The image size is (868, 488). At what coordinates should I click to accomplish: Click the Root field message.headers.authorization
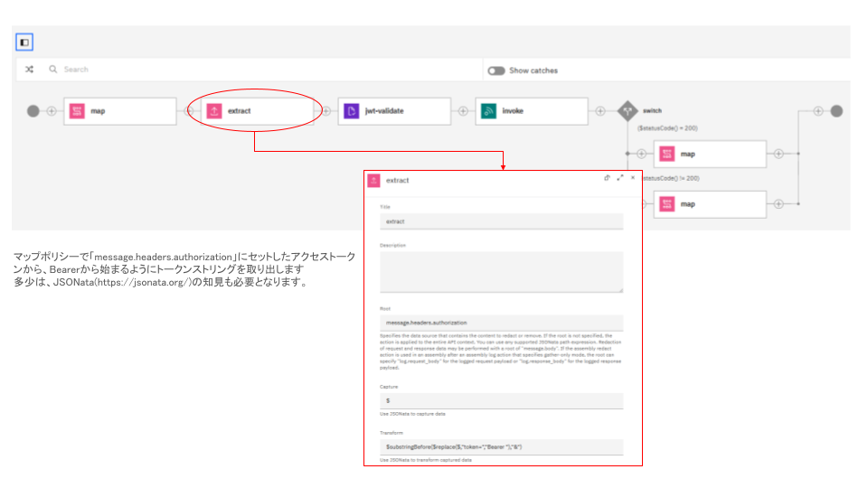(502, 323)
